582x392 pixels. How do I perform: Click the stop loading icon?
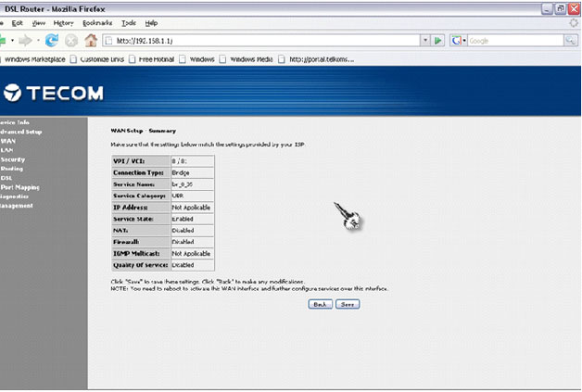pyautogui.click(x=70, y=41)
